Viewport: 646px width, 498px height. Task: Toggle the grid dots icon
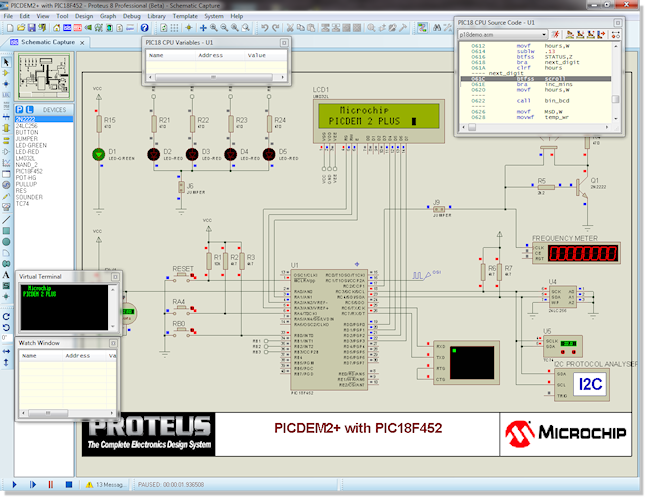point(175,28)
